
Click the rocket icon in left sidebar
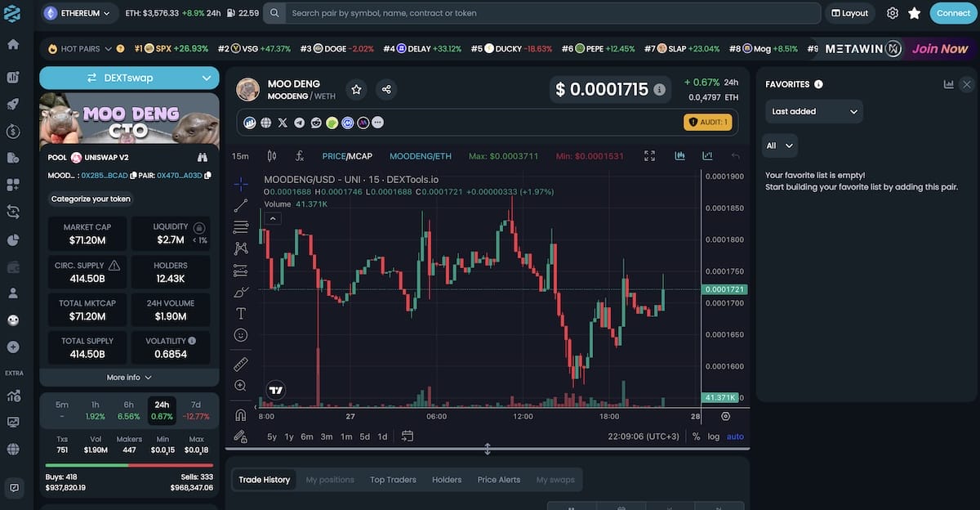click(13, 104)
